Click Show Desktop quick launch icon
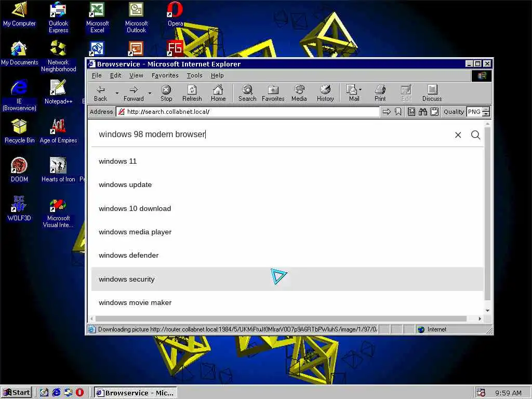The height and width of the screenshot is (399, 532). pos(44,393)
